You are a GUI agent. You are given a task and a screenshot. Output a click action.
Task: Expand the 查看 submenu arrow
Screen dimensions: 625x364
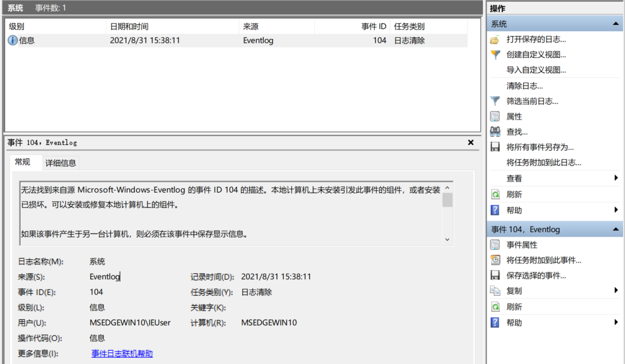click(x=616, y=178)
